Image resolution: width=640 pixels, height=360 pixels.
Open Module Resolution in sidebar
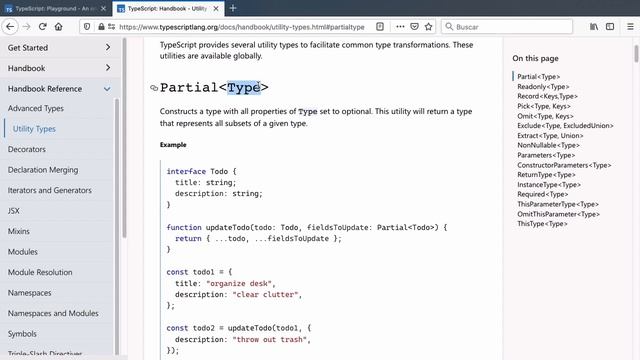(40, 272)
